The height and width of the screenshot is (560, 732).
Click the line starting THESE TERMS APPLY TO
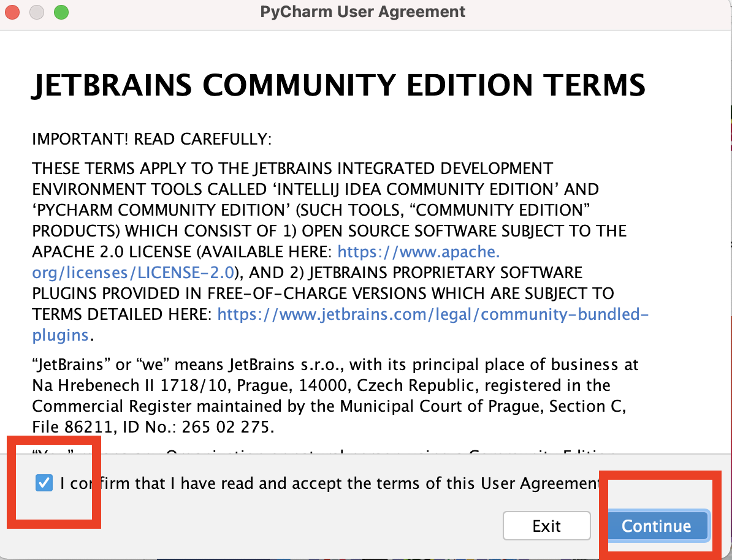coord(292,168)
